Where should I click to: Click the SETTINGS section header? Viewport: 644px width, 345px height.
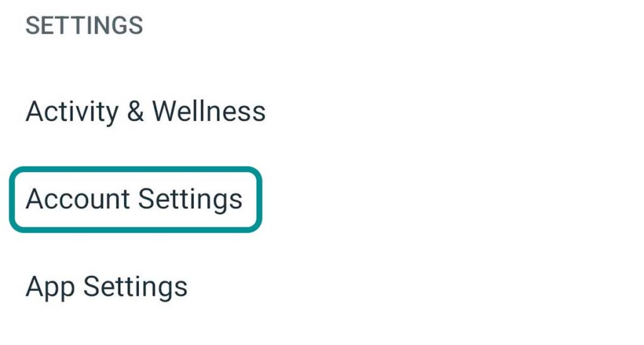tap(84, 26)
